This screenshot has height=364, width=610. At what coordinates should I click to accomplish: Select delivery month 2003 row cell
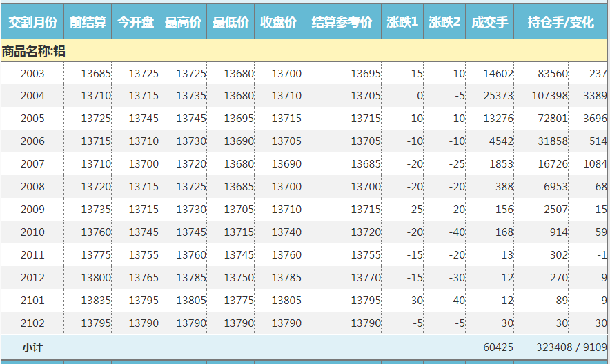[32, 74]
